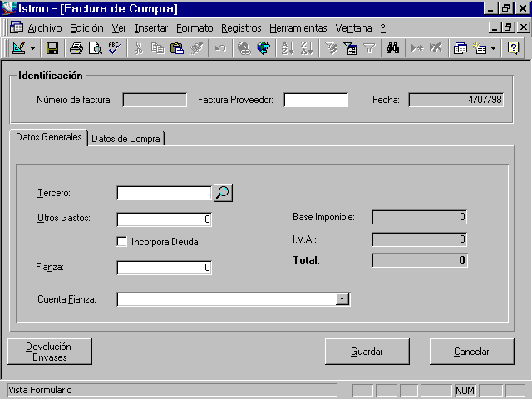Click the Find binoculars icon
This screenshot has height=399, width=532.
[x=392, y=48]
